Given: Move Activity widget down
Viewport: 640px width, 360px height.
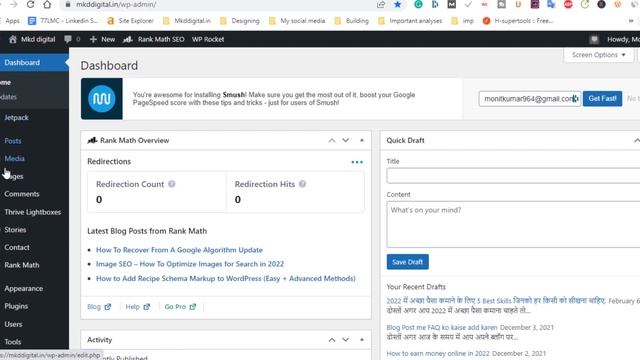Looking at the screenshot, I should [346, 340].
